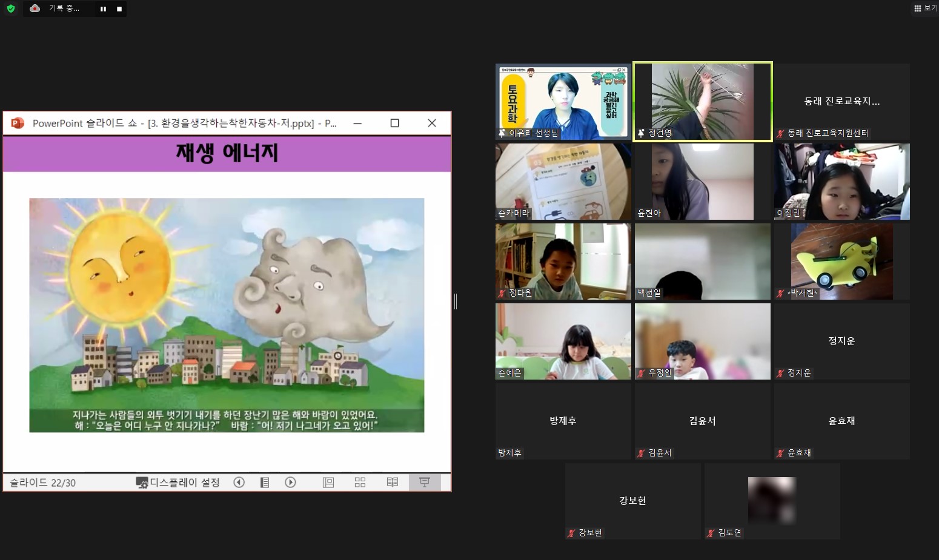The height and width of the screenshot is (560, 939).
Task: Switch to Reading view in PowerPoint
Action: (x=393, y=483)
